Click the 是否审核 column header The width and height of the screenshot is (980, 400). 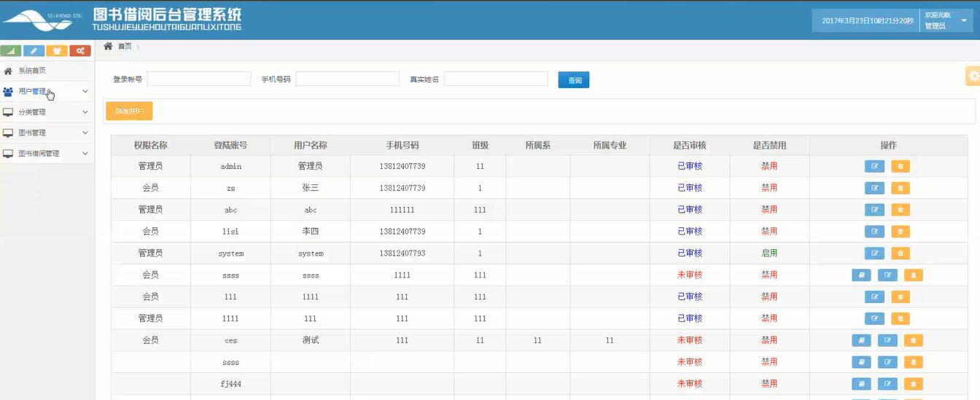point(690,145)
